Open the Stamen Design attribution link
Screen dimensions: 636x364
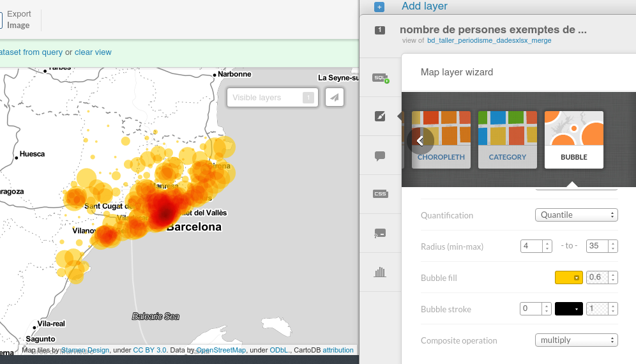coord(85,350)
